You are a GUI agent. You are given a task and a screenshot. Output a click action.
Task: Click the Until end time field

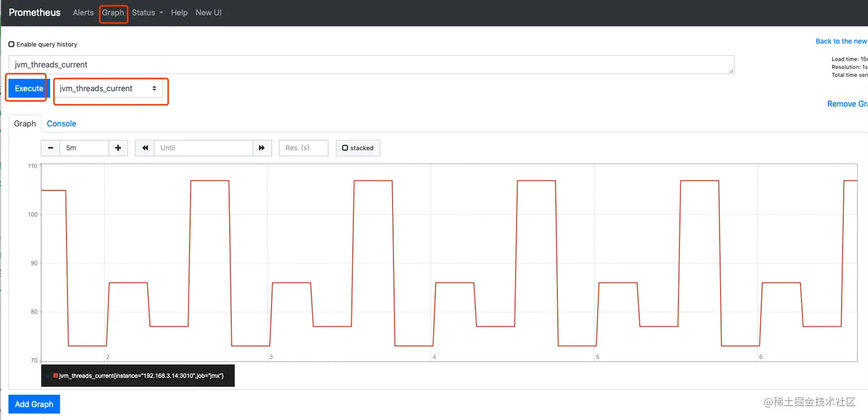tap(203, 148)
